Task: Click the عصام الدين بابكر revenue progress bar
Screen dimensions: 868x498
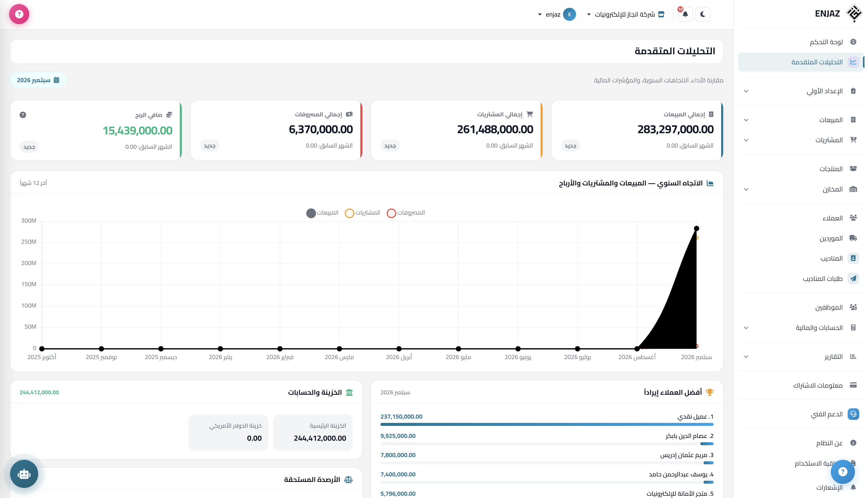Action: pyautogui.click(x=547, y=444)
